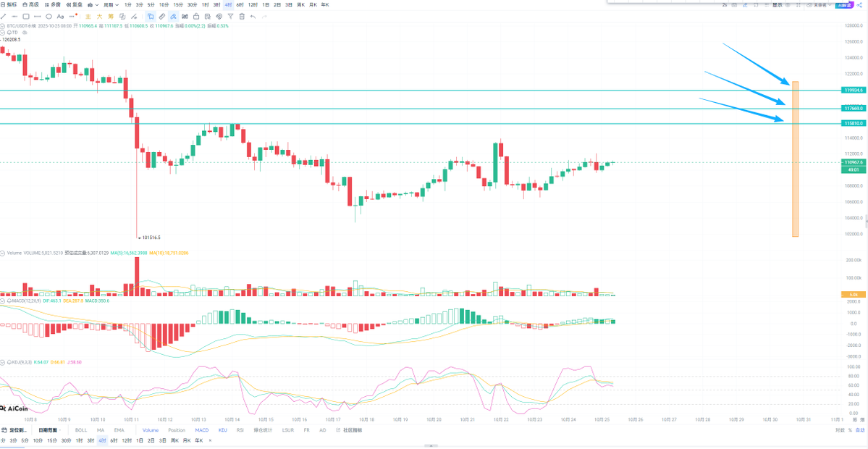Select 12时 in the bottom interval bar
Viewport: 868px width, 449px height.
click(x=127, y=441)
